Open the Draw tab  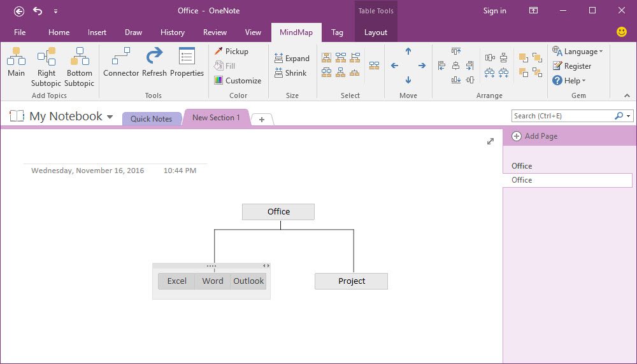133,32
